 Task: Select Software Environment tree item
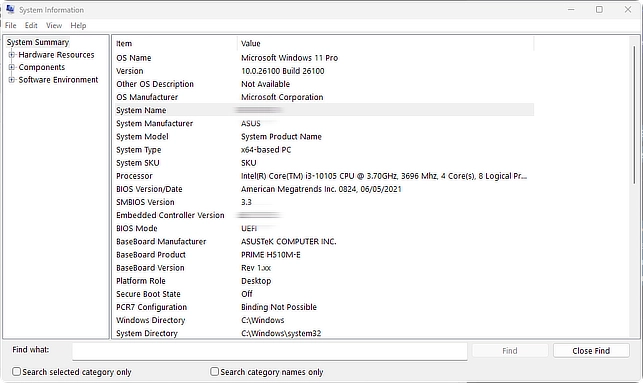[58, 80]
